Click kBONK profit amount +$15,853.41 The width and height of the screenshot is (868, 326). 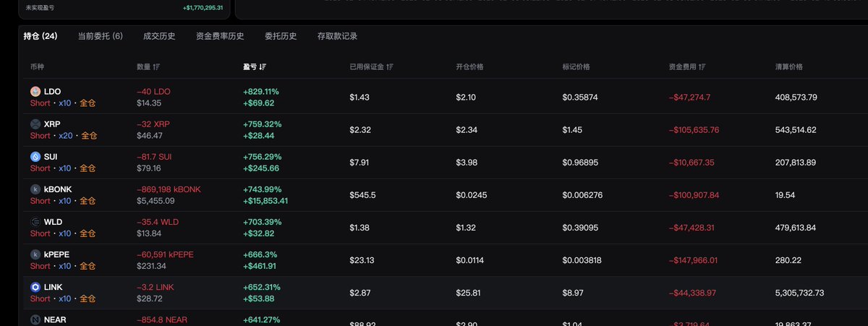pos(265,201)
